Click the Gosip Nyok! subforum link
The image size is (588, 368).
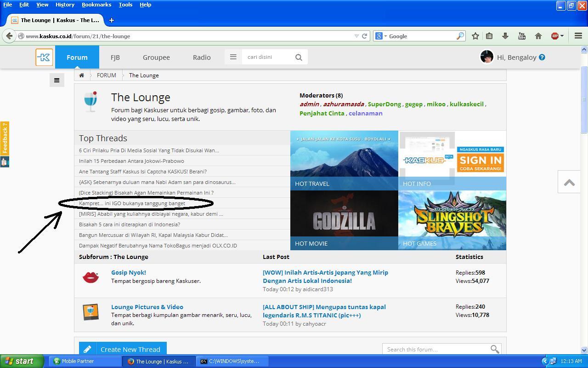click(129, 272)
